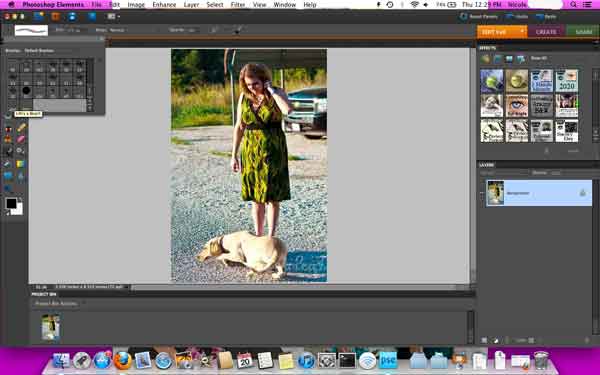Open Spotlight search in menu bar

(573, 5)
